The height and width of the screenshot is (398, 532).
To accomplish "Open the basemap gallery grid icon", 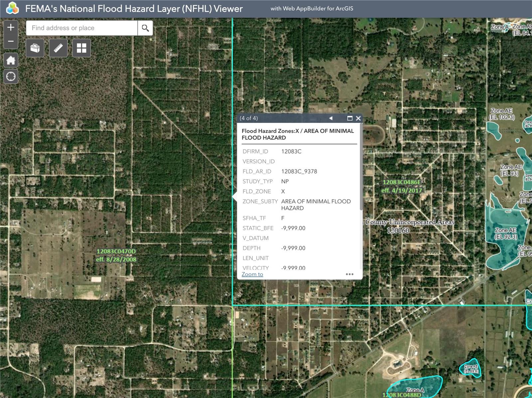I will (x=81, y=48).
